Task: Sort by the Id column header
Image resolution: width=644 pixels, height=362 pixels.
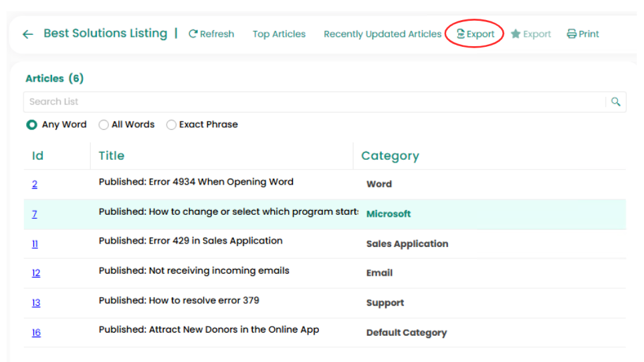Action: [x=37, y=156]
